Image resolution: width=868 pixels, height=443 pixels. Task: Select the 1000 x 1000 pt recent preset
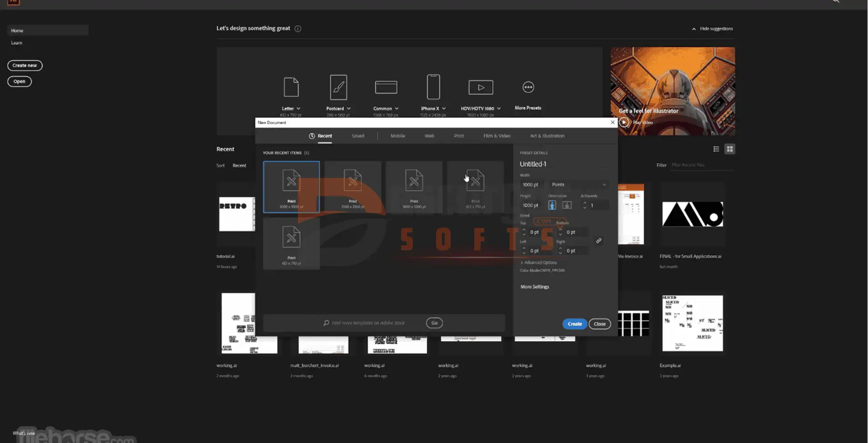291,187
